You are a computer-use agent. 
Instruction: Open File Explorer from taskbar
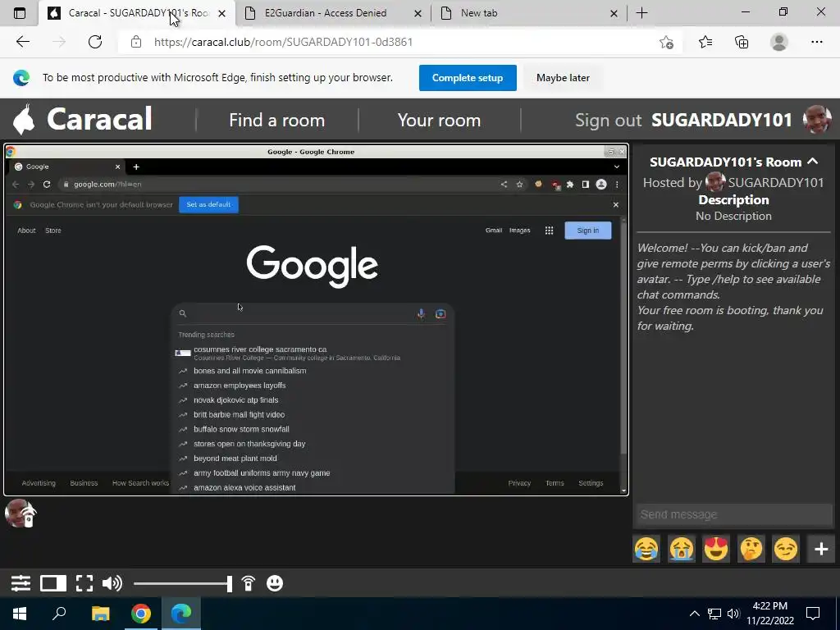(100, 614)
